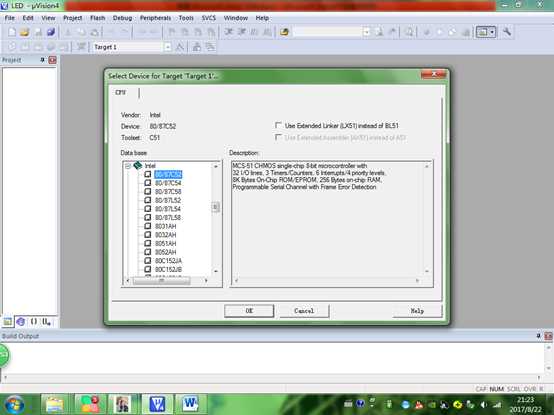
Task: Pin the Build Output panel
Action: click(538, 336)
